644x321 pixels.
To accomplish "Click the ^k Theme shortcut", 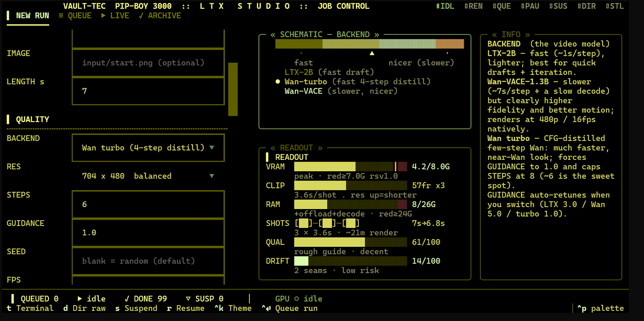I will click(233, 308).
